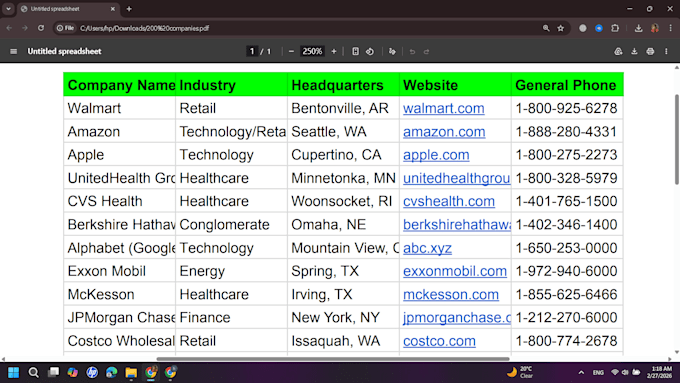Click the undo annotation arrow
The image size is (680, 383).
pyautogui.click(x=412, y=52)
